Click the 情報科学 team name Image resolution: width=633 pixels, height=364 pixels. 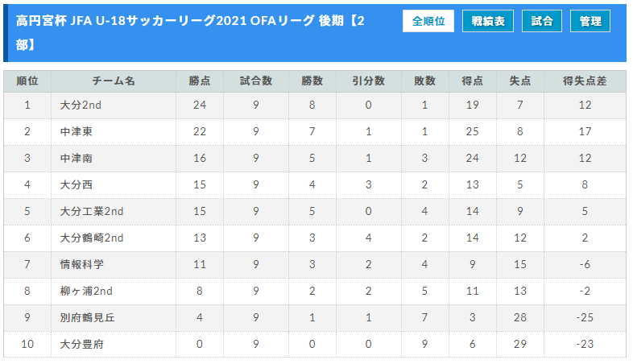point(82,264)
